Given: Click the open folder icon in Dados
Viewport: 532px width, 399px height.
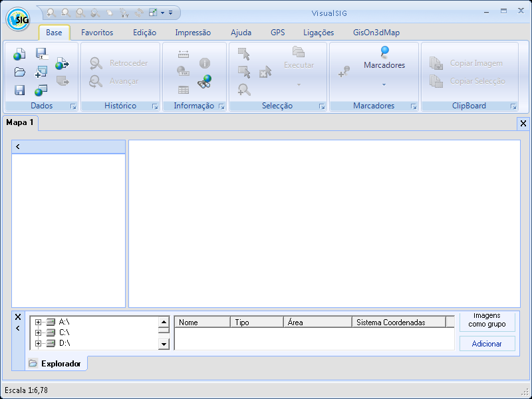Looking at the screenshot, I should pyautogui.click(x=19, y=72).
